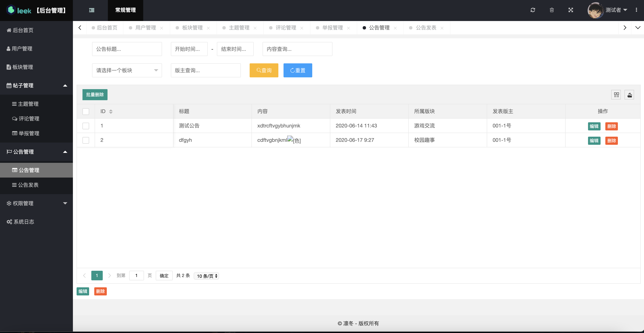Screen dimensions: 644x333
Task: Switch to the 主题管理 tab
Action: coord(239,28)
